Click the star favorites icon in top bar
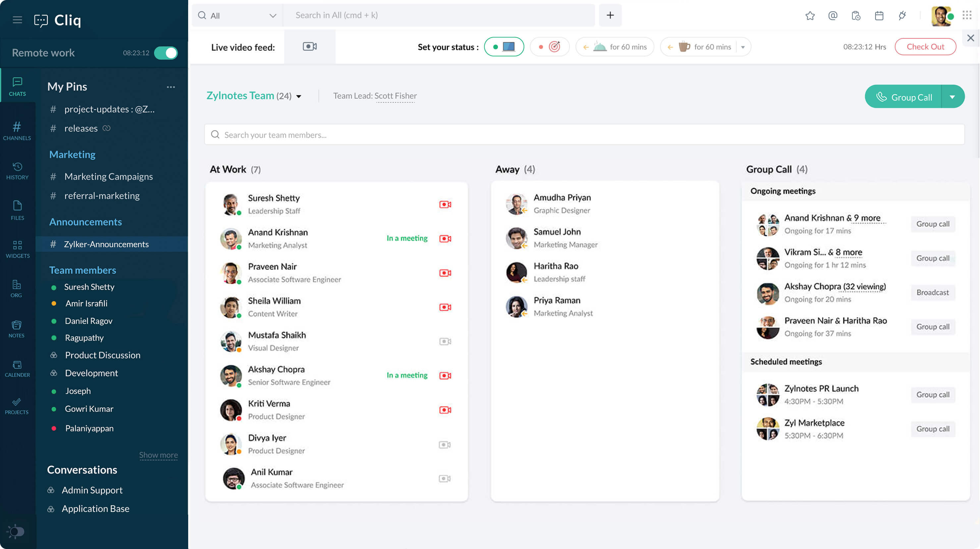Image resolution: width=980 pixels, height=549 pixels. [810, 16]
